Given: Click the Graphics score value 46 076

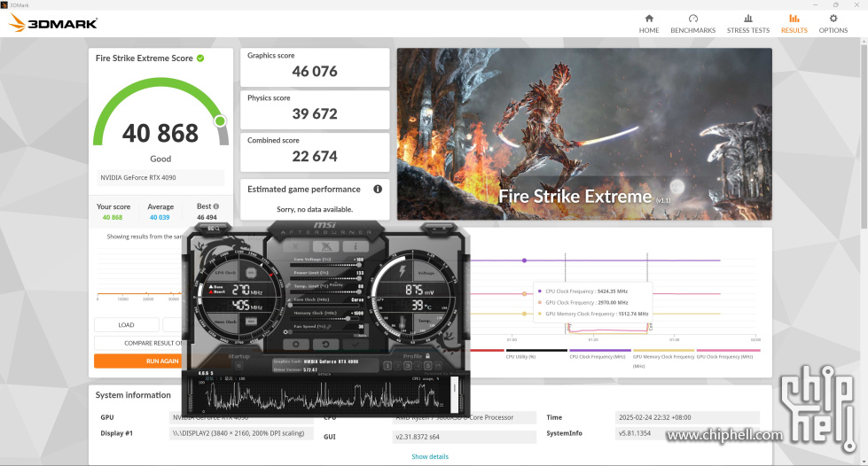Looking at the screenshot, I should [315, 72].
